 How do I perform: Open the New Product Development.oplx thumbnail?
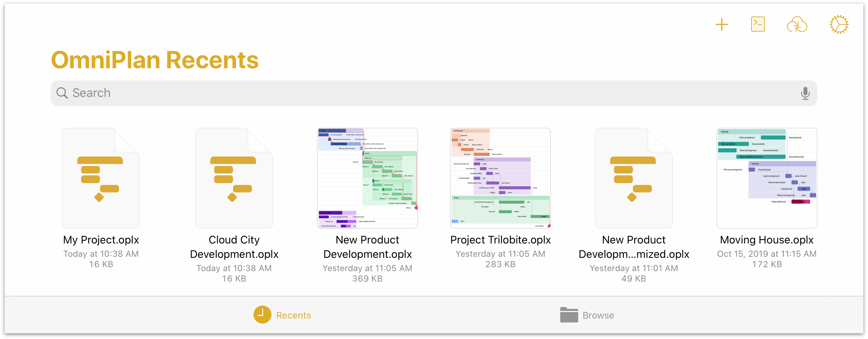tap(367, 178)
